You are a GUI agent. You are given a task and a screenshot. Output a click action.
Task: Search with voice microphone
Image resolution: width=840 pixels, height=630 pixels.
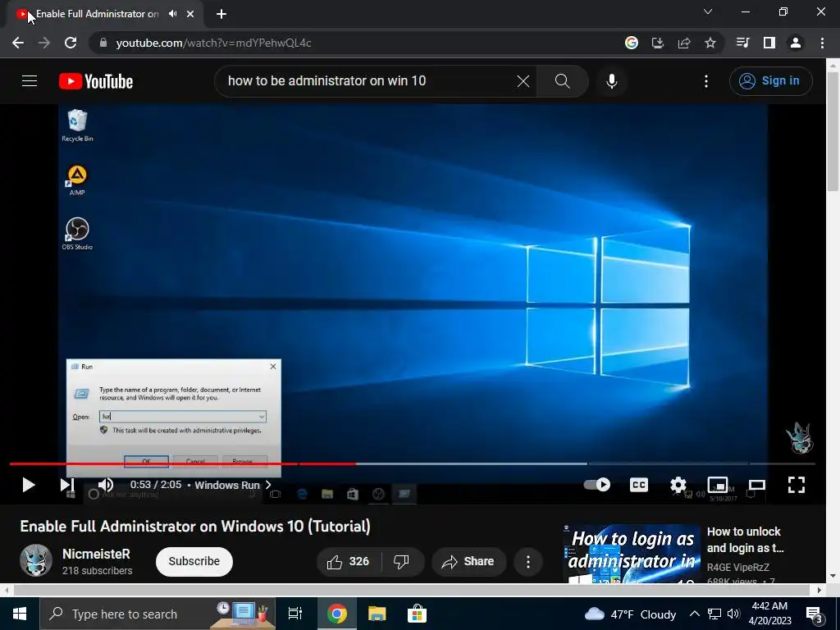[x=612, y=81]
